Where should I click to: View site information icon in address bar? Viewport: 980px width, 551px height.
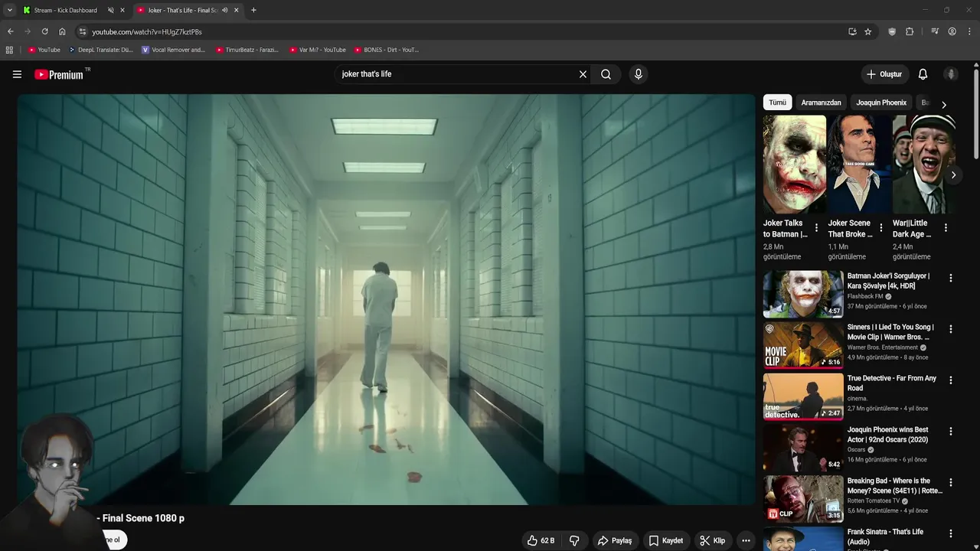click(83, 31)
